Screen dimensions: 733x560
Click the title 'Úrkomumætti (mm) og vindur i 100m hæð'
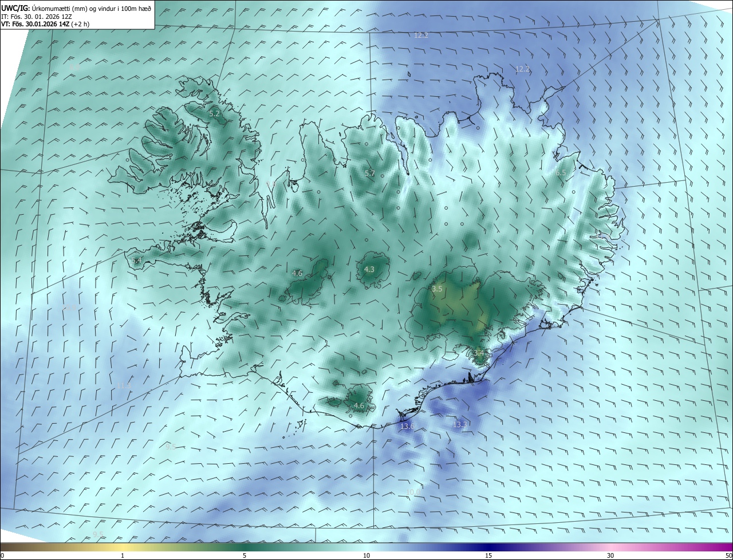91,9
